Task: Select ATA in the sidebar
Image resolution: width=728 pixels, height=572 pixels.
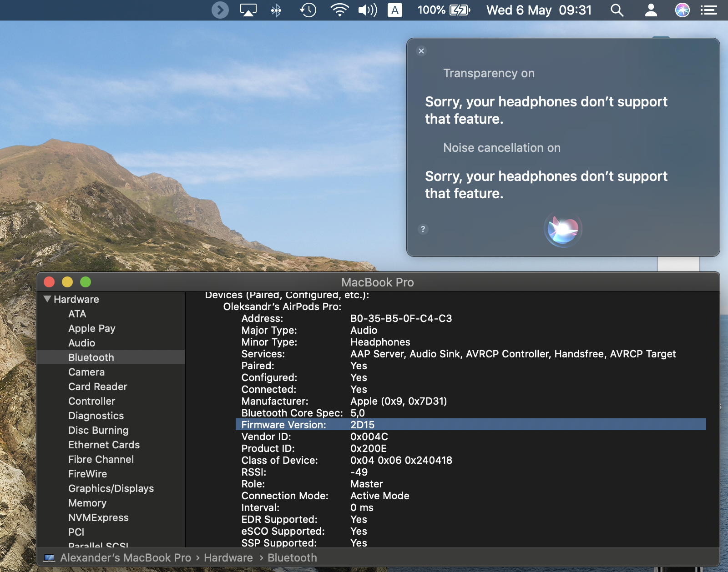Action: pos(77,314)
